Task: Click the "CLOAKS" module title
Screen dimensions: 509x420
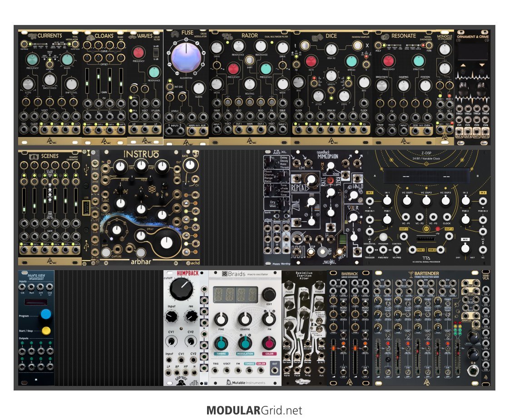Action: [x=104, y=36]
